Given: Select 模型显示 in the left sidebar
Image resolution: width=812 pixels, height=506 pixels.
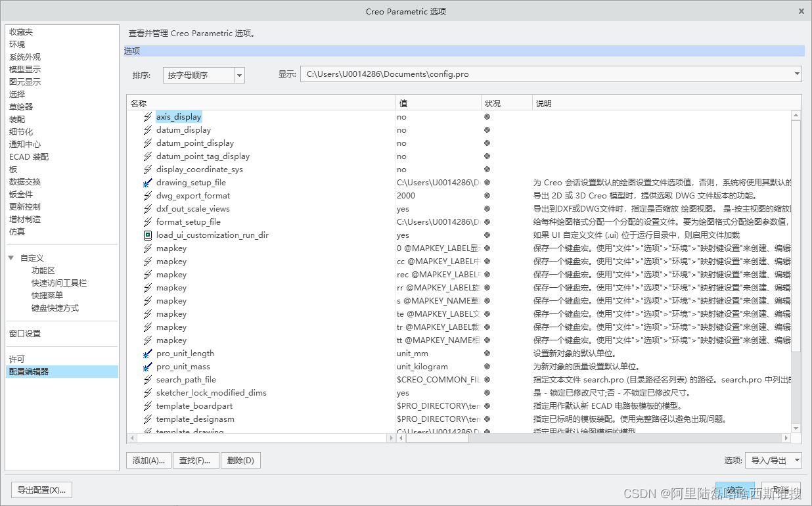Looking at the screenshot, I should tap(25, 70).
